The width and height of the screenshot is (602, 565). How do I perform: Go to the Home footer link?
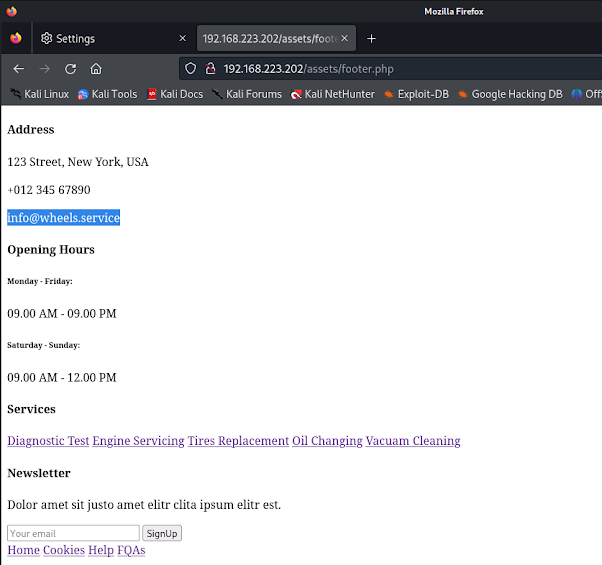coord(24,550)
